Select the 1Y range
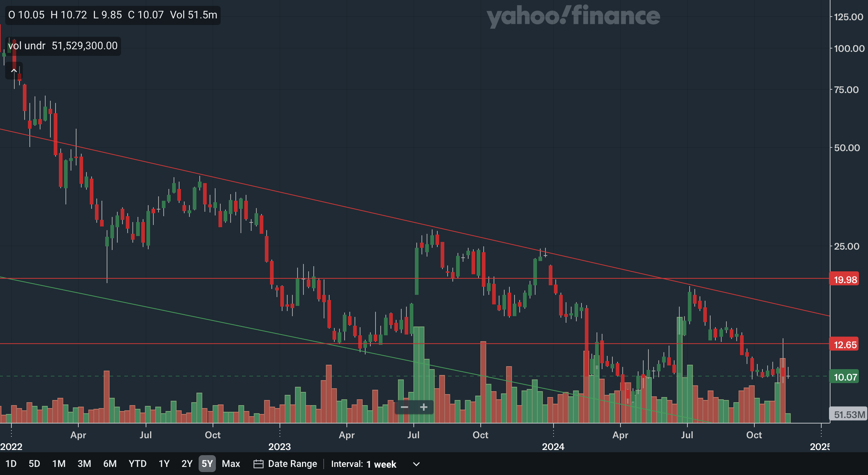This screenshot has height=475, width=868. click(x=164, y=464)
